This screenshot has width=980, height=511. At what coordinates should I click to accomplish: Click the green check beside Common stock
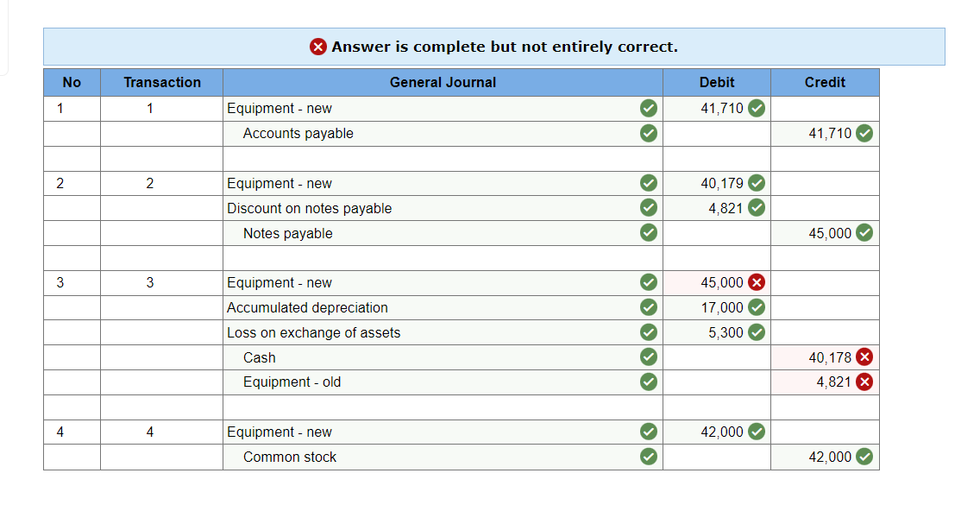click(649, 457)
